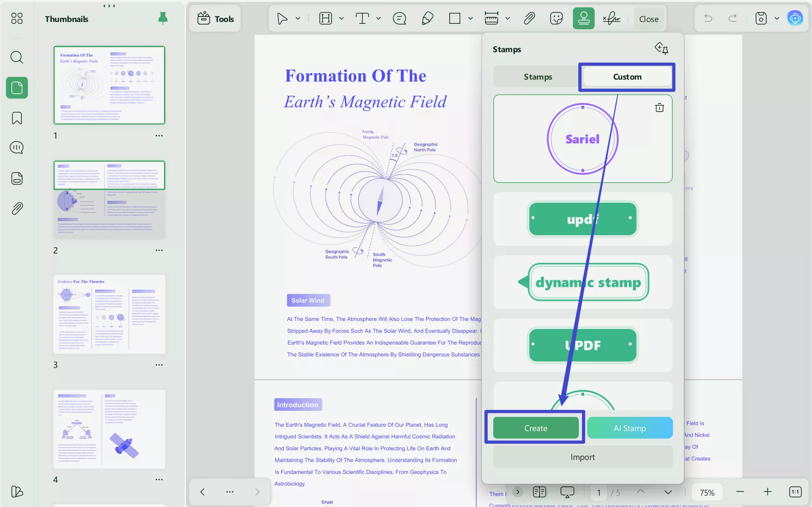
Task: Select the Search icon in left sidebar
Action: (x=17, y=57)
